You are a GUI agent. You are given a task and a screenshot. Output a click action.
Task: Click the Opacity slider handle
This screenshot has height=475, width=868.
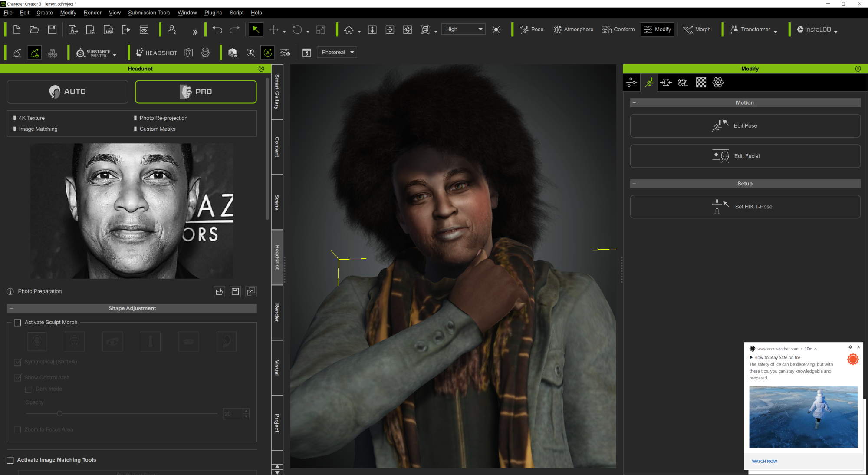(x=60, y=414)
